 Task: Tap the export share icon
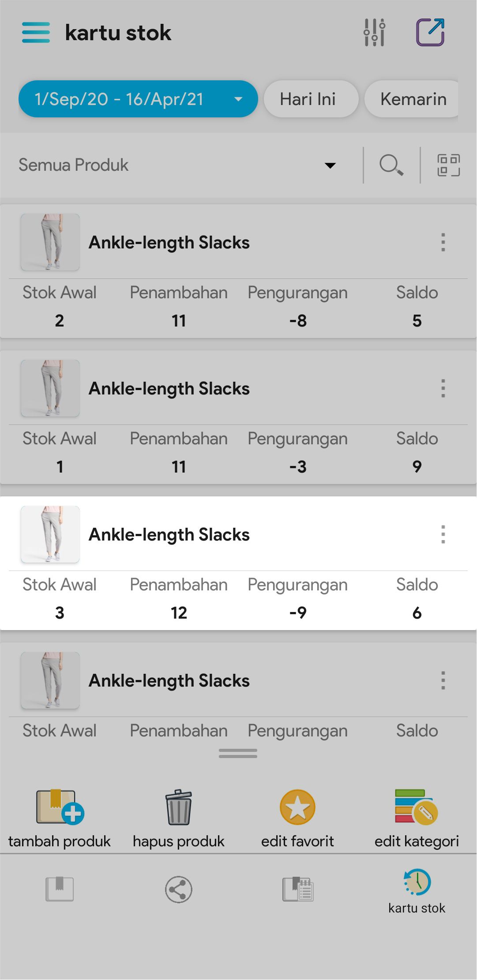430,33
